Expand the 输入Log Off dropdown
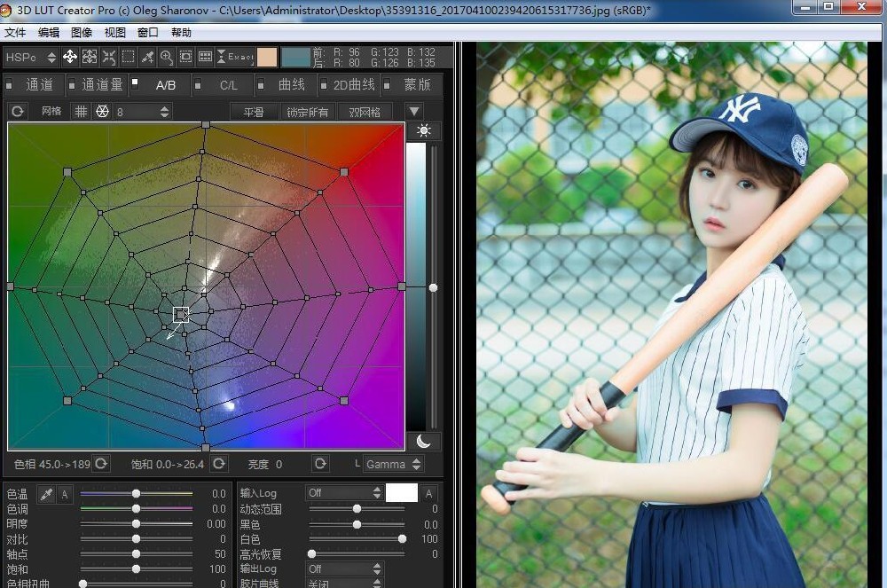The width and height of the screenshot is (887, 588). pyautogui.click(x=344, y=493)
